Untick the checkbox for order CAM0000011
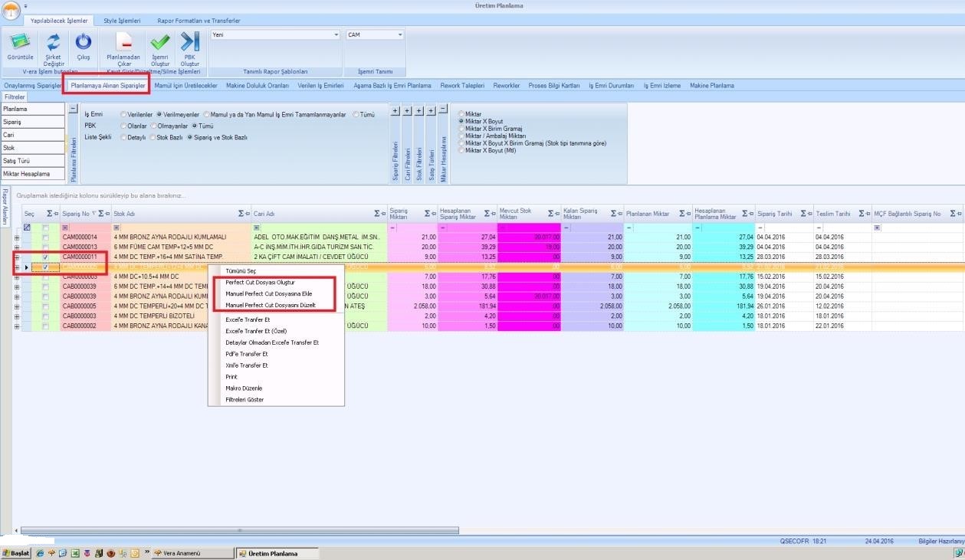 (45, 257)
